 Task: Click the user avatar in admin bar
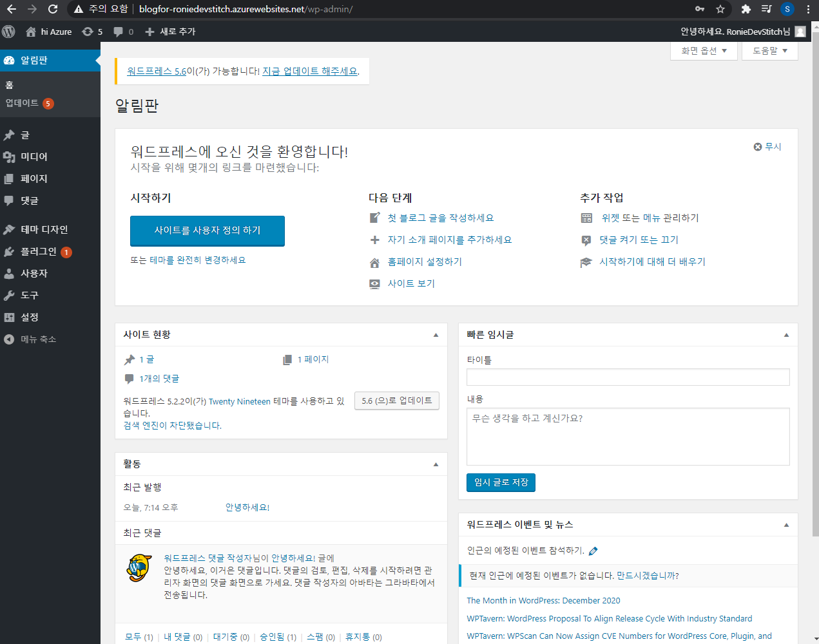[800, 32]
